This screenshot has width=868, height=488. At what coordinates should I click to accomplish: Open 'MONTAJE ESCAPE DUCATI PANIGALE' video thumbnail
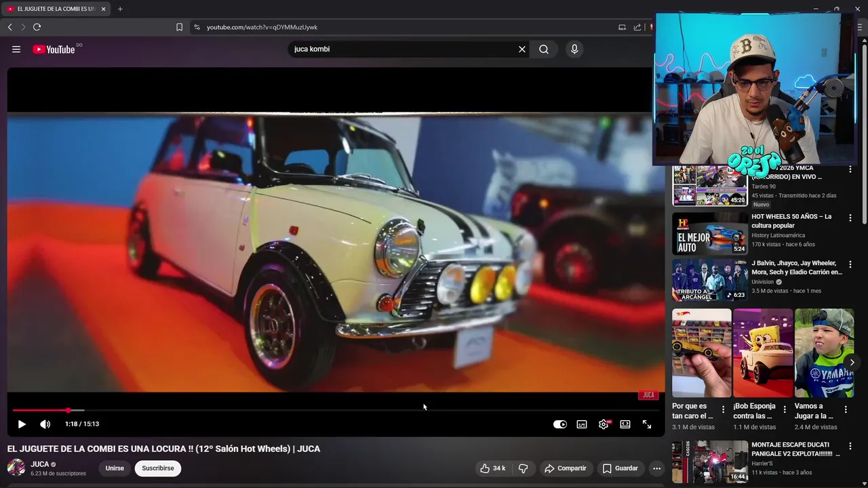point(710,462)
